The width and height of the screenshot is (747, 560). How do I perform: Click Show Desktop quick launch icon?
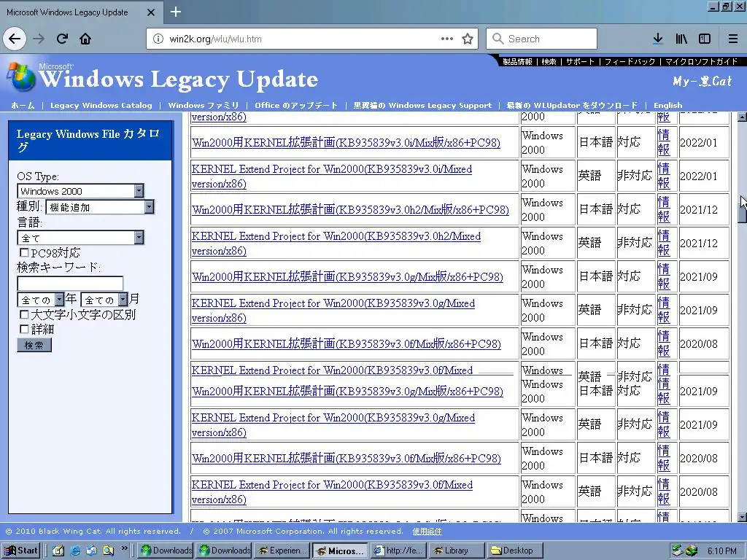point(58,551)
